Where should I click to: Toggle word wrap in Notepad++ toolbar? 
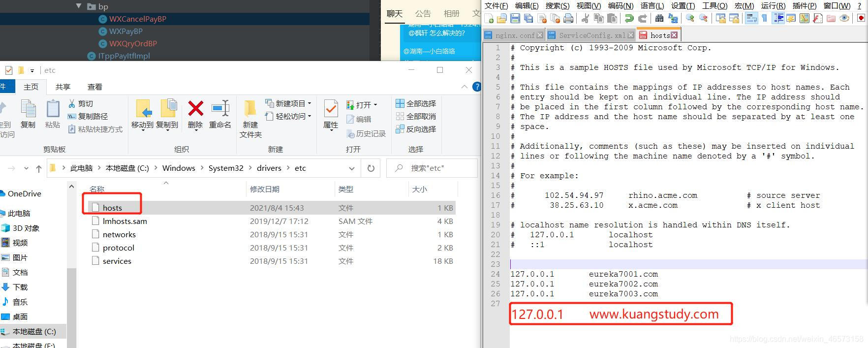pos(751,19)
